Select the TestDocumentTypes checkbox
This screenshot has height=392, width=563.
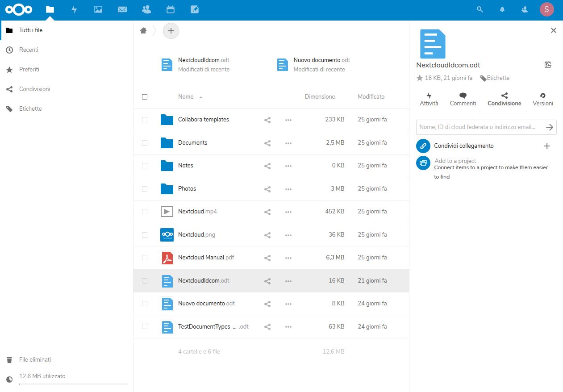pyautogui.click(x=144, y=326)
